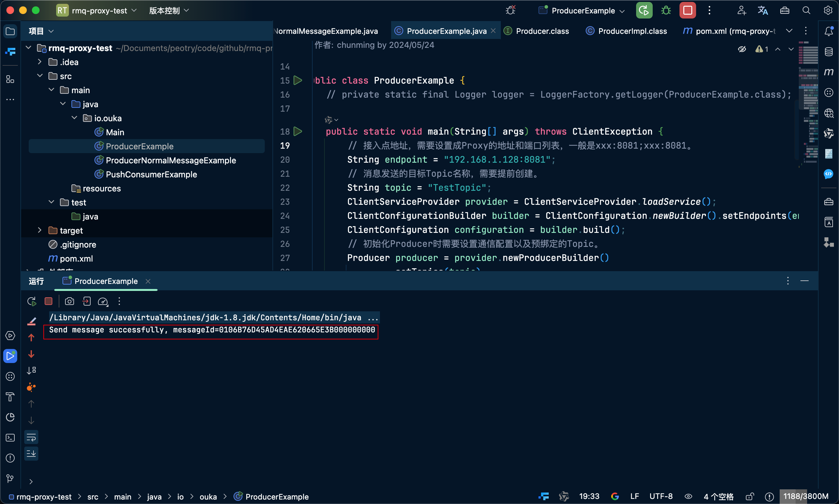The width and height of the screenshot is (839, 504).
Task: Open the Git tool window
Action: click(x=10, y=478)
